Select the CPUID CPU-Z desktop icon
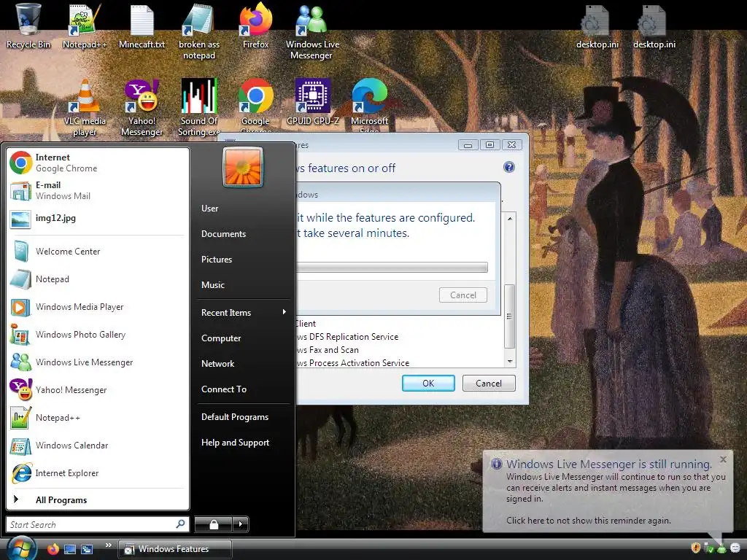Image resolution: width=747 pixels, height=560 pixels. 312,102
